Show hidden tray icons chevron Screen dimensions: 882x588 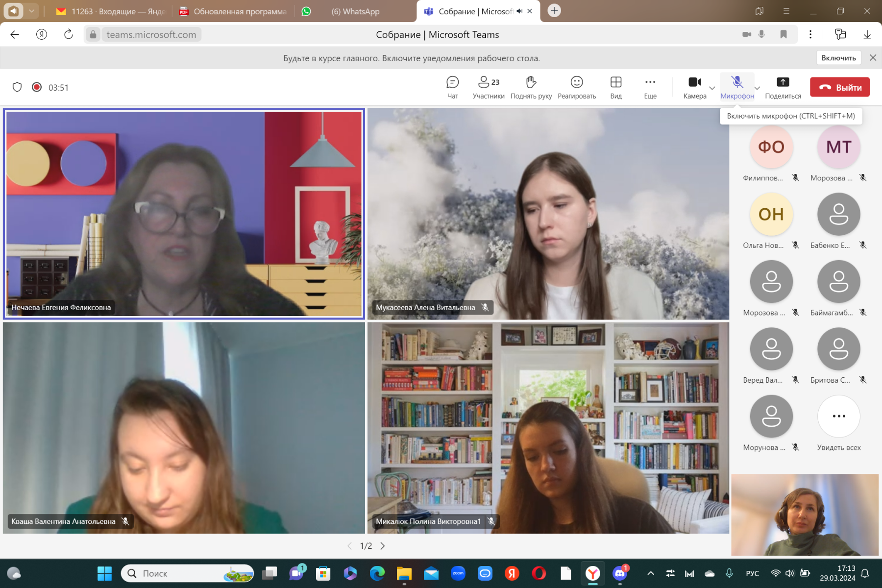point(651,573)
